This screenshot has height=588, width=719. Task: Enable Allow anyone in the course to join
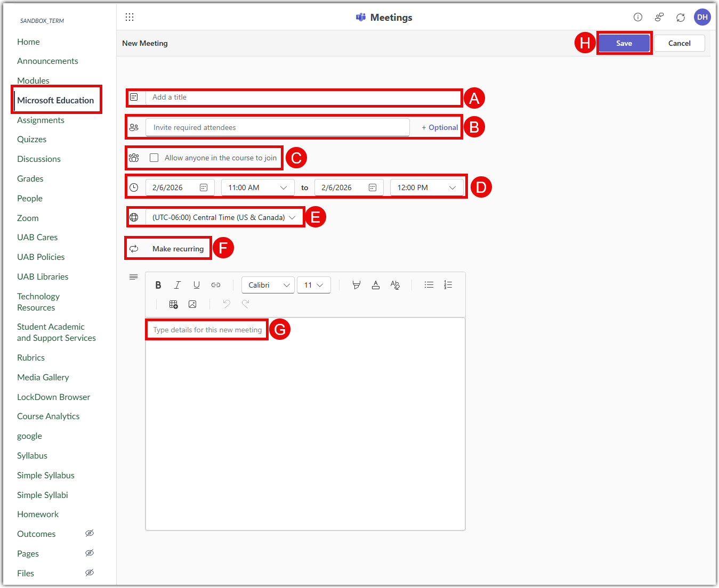[154, 158]
